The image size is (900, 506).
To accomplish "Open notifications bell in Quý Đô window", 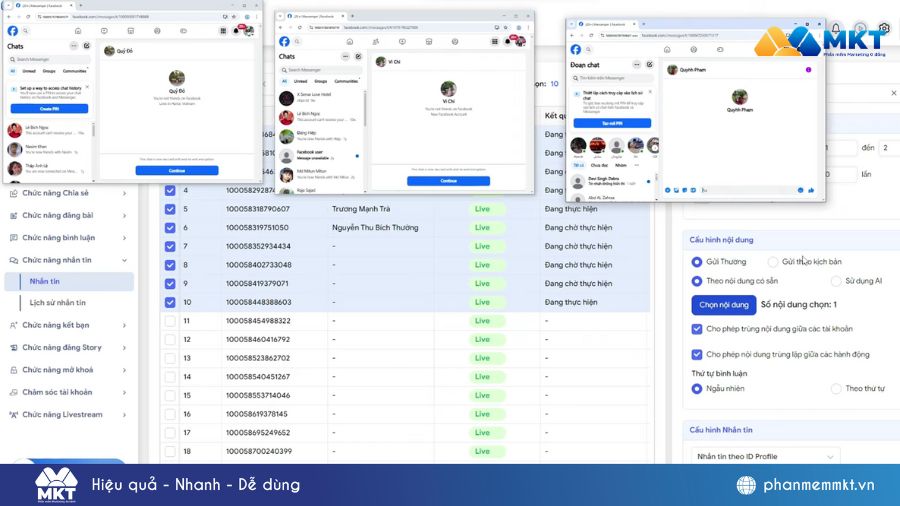I will 236,31.
